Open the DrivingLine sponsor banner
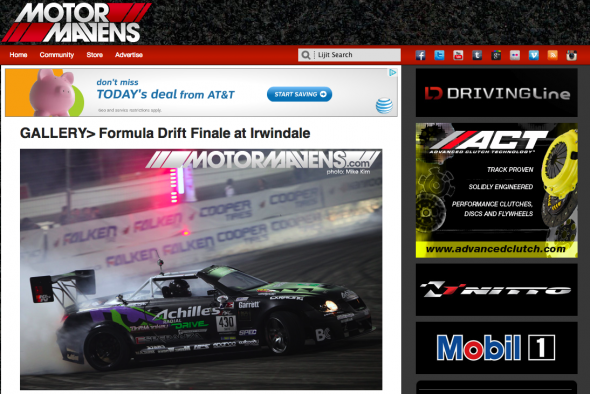The height and width of the screenshot is (394, 590). (496, 93)
